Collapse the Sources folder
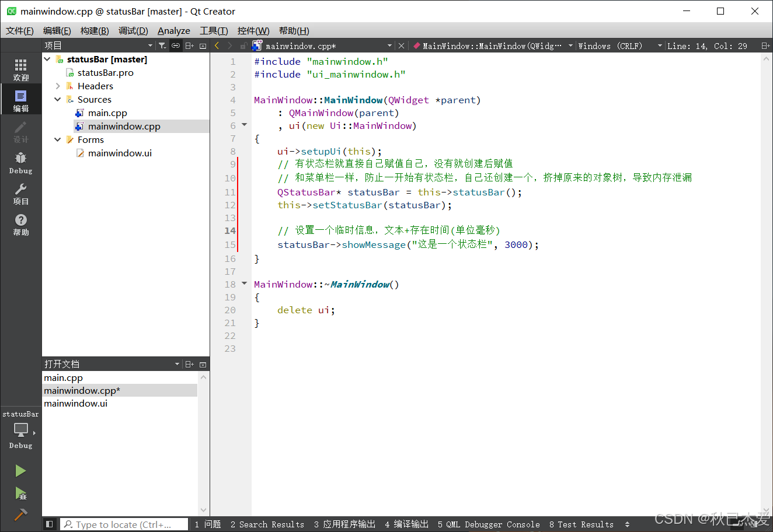The height and width of the screenshot is (532, 773). (58, 99)
